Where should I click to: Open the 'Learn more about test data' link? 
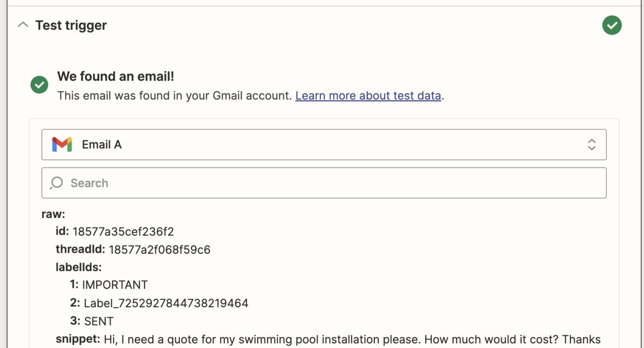tap(368, 96)
